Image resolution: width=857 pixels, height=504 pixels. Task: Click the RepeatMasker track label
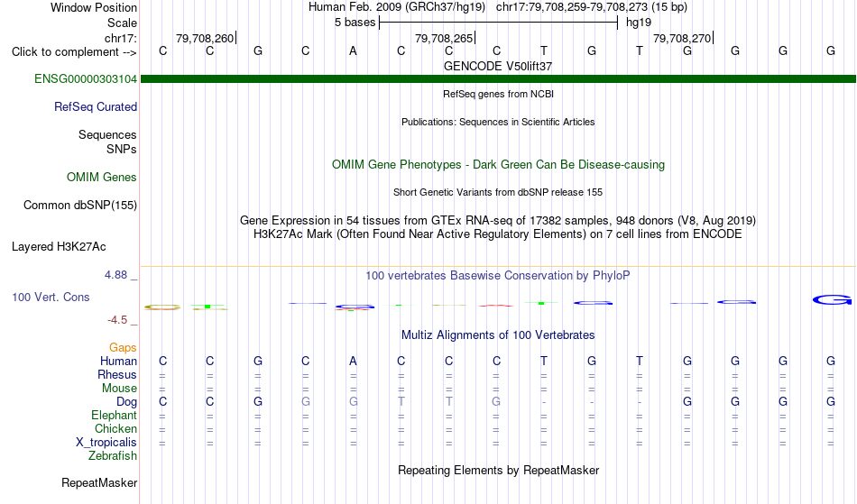pyautogui.click(x=99, y=483)
